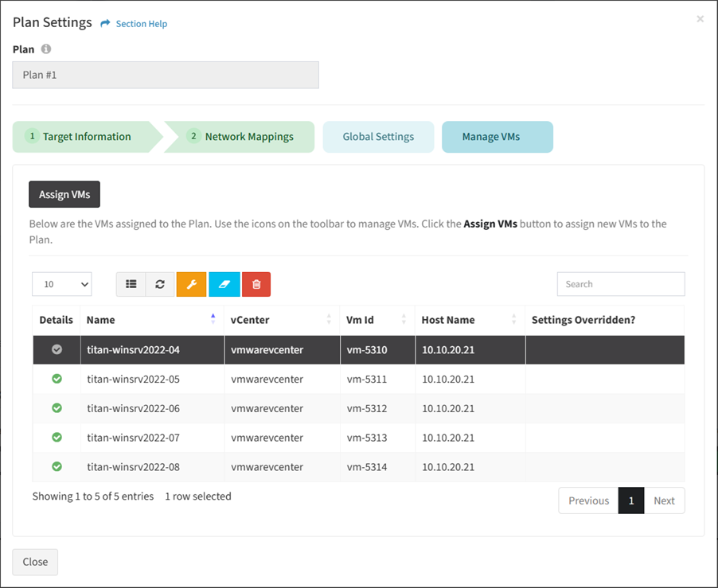718x588 pixels.
Task: Select the titan-winsrv2022-07 name cell
Action: (x=152, y=438)
